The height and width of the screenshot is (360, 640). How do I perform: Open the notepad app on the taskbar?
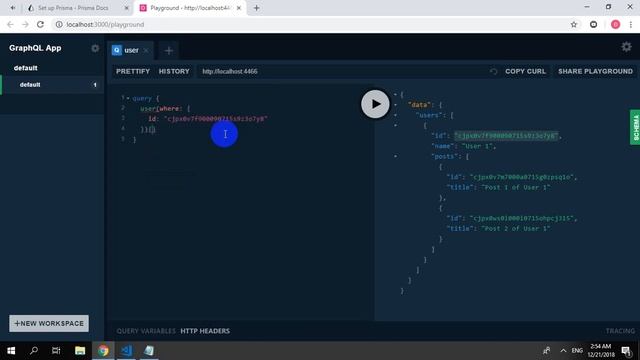click(149, 351)
